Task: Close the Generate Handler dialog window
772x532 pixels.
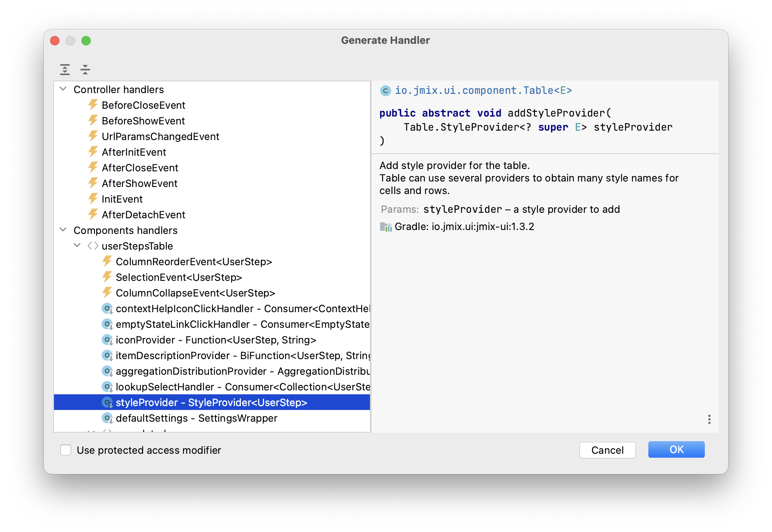Action: [x=55, y=41]
